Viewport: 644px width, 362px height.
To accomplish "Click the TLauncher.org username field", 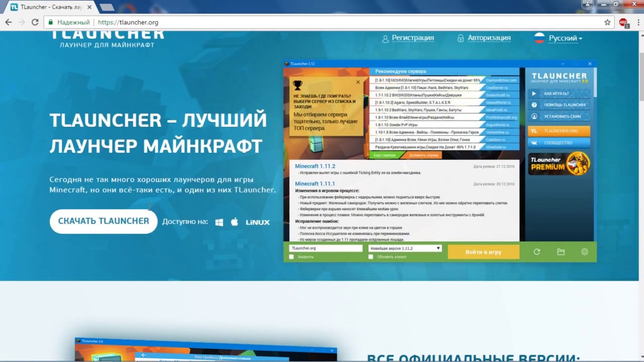I will (326, 248).
